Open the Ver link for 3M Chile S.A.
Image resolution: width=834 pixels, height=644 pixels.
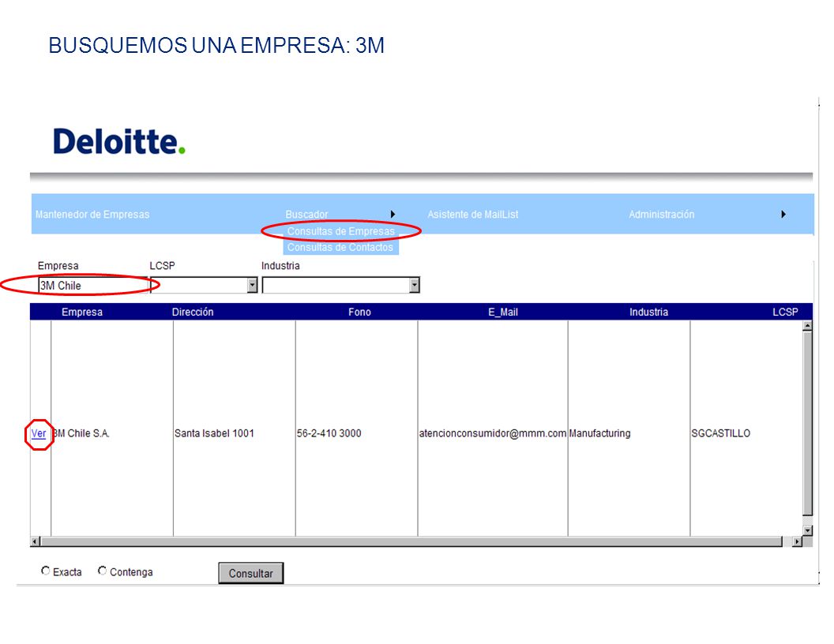[x=38, y=433]
